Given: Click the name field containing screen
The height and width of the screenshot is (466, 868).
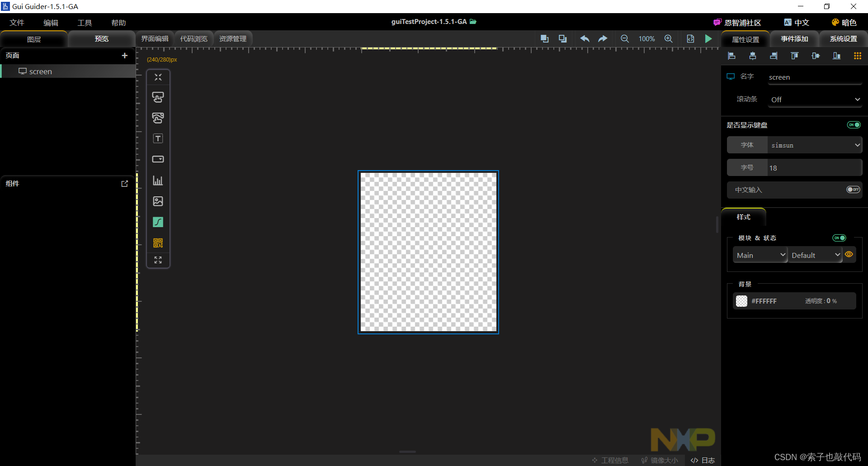Looking at the screenshot, I should pos(815,77).
